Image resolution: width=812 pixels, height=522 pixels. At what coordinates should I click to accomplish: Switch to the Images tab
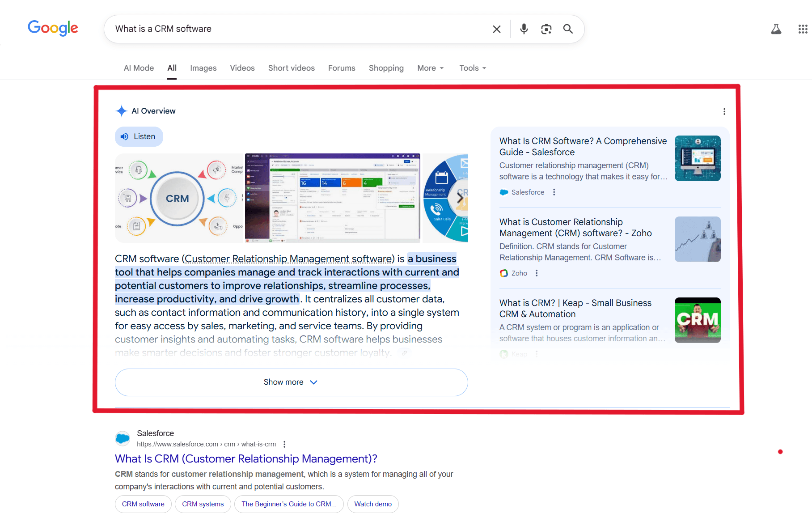(x=203, y=68)
